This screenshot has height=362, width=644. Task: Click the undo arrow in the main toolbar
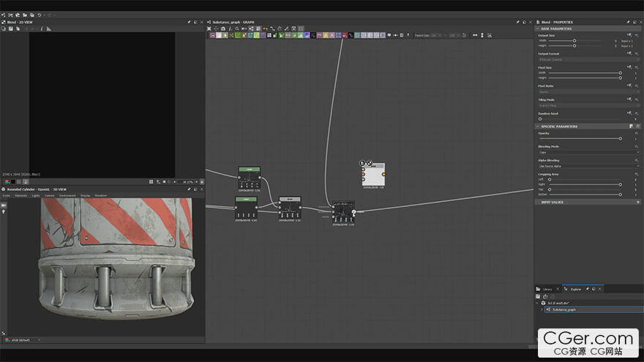tap(39, 15)
